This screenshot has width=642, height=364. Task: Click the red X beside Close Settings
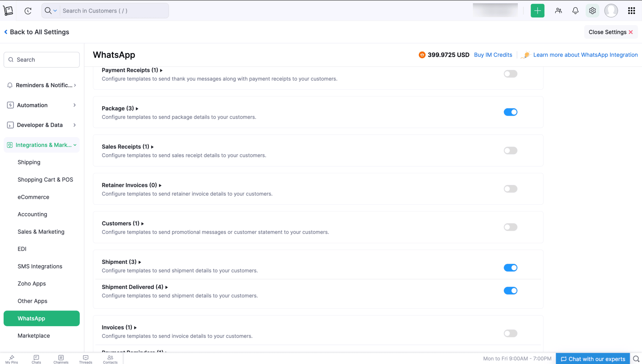(631, 32)
